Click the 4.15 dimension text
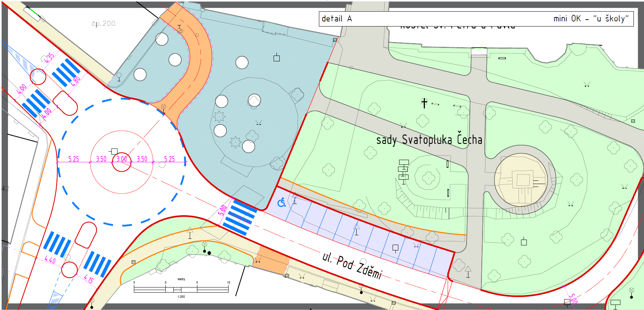644x310 pixels. pos(89,280)
